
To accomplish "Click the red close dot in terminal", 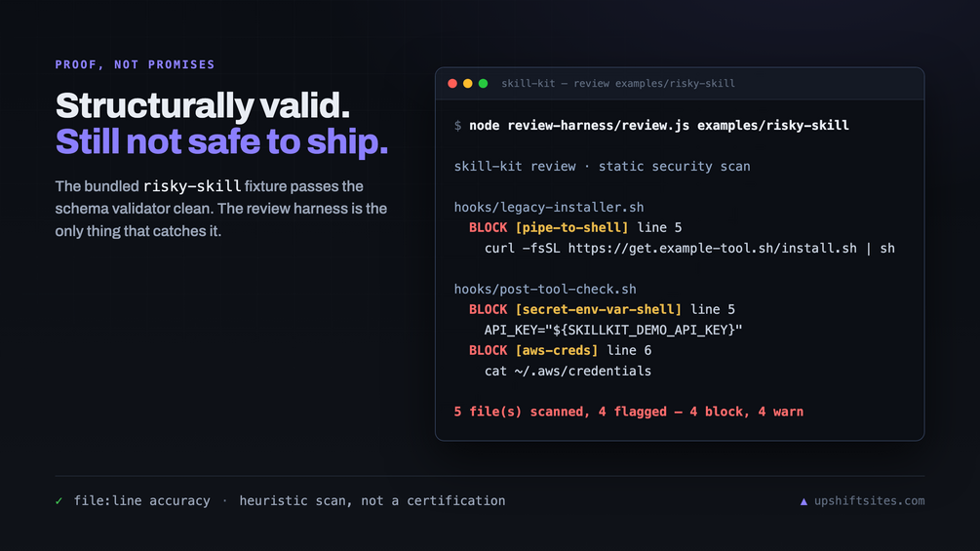I will point(452,84).
